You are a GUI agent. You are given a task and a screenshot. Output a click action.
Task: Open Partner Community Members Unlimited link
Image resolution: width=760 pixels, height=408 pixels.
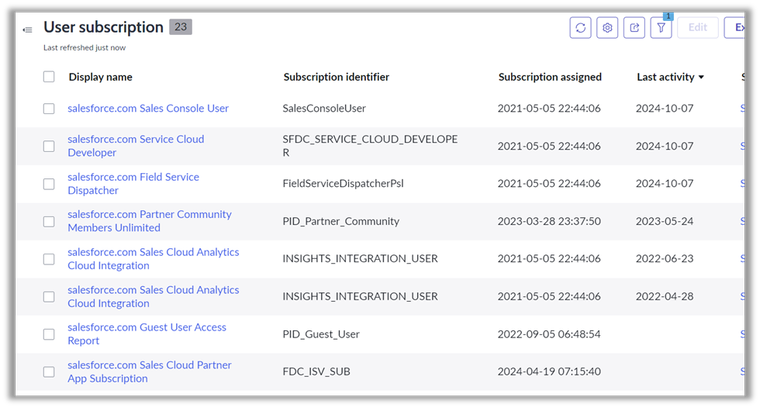(x=149, y=221)
